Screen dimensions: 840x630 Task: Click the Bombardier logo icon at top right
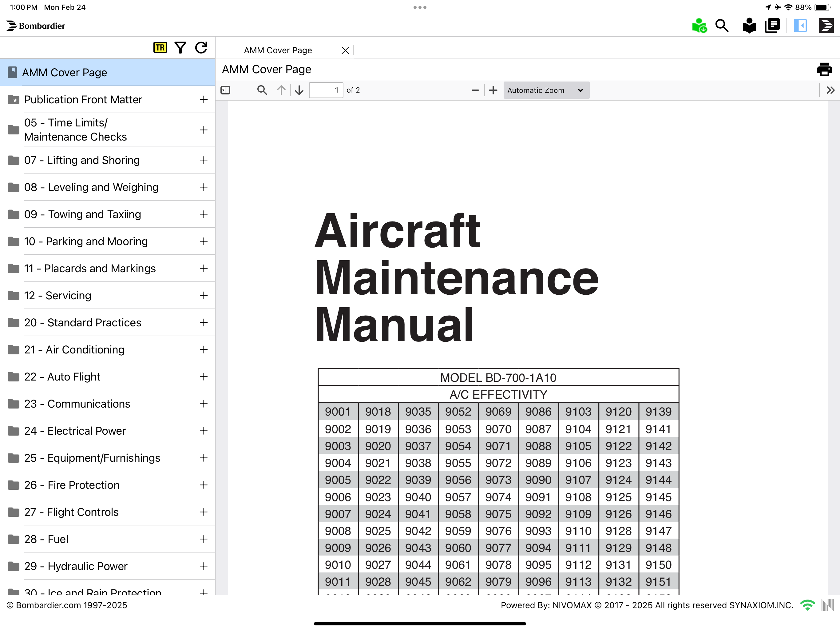826,26
